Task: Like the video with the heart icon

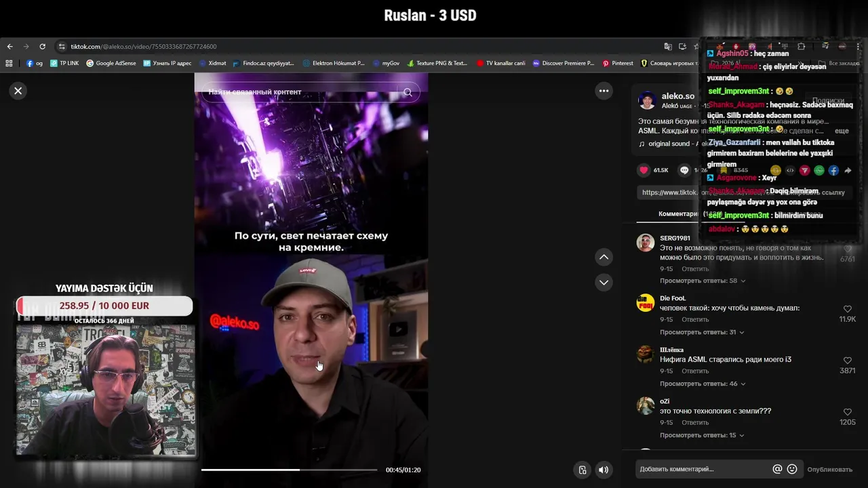Action: (644, 170)
